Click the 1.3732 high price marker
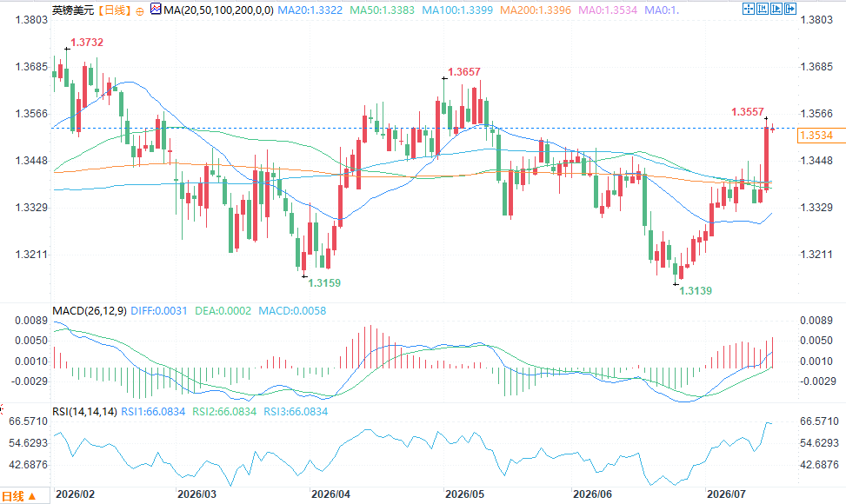The image size is (846, 504). (x=87, y=43)
